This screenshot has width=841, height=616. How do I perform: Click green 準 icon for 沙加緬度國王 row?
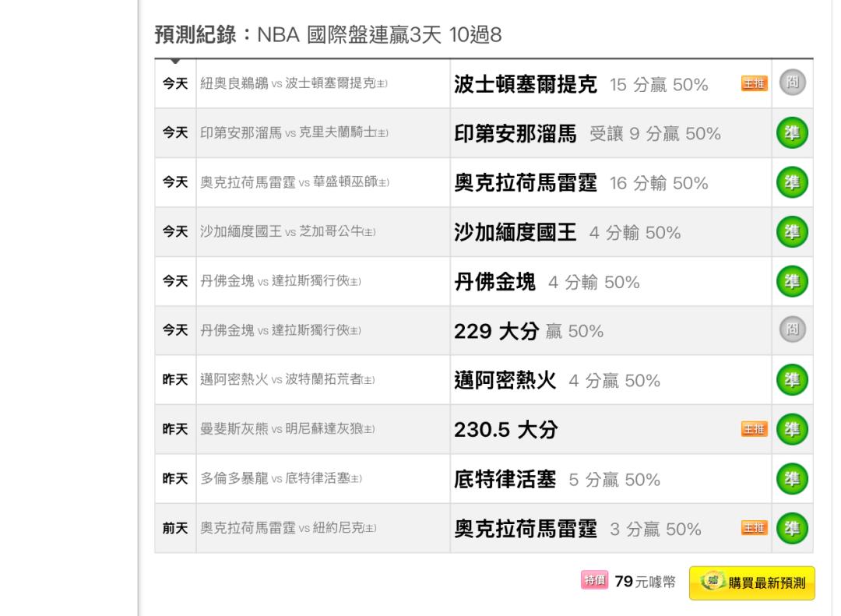(x=792, y=231)
